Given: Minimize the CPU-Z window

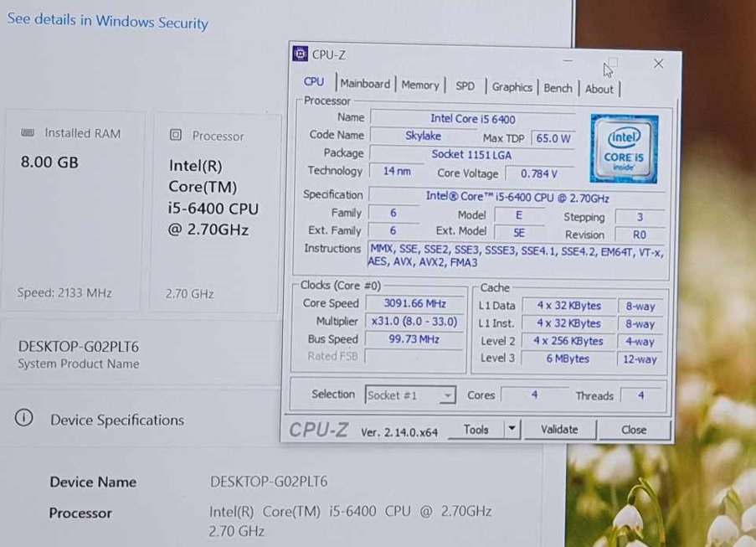Looking at the screenshot, I should (x=568, y=61).
